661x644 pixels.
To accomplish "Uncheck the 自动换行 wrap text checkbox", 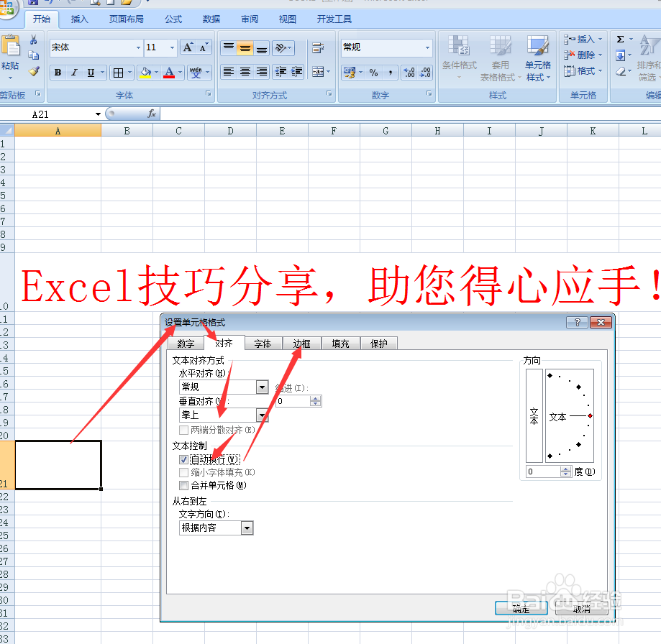I will (x=182, y=459).
